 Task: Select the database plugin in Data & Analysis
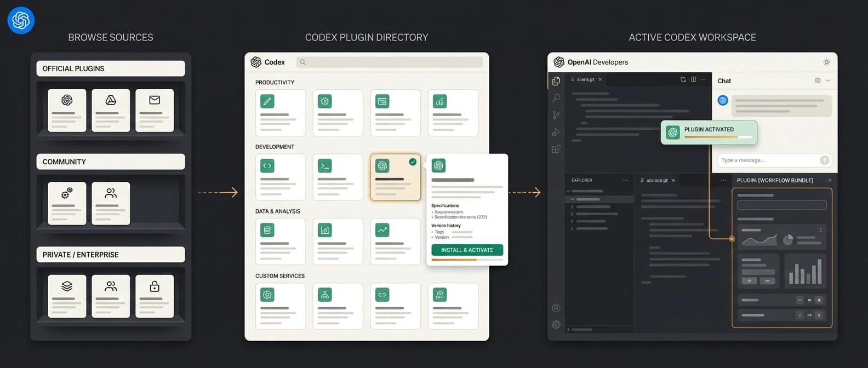pyautogui.click(x=281, y=242)
